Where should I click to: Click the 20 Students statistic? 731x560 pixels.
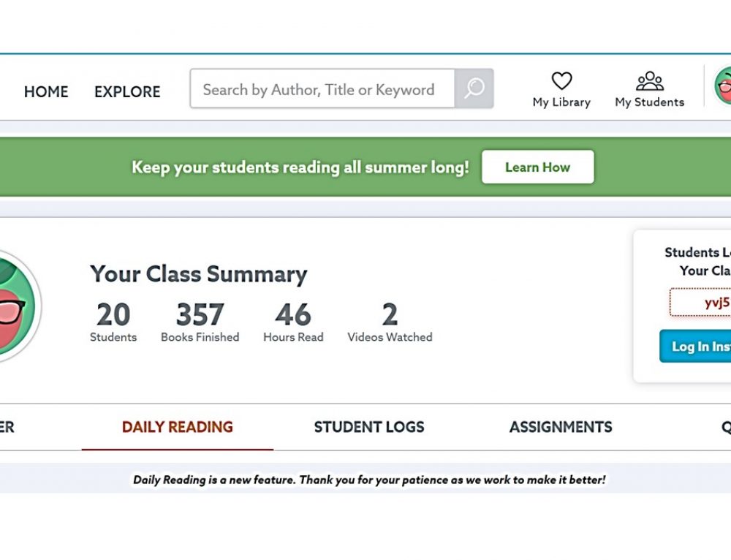(x=113, y=322)
